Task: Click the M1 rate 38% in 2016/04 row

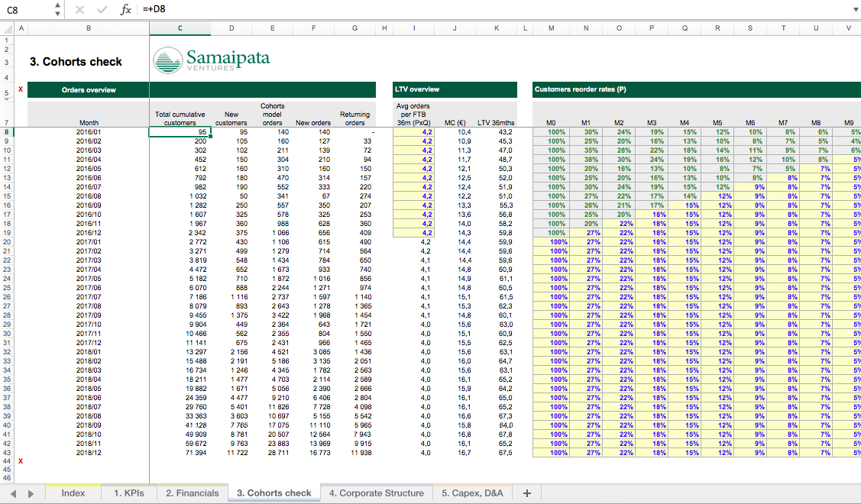Action: (586, 160)
